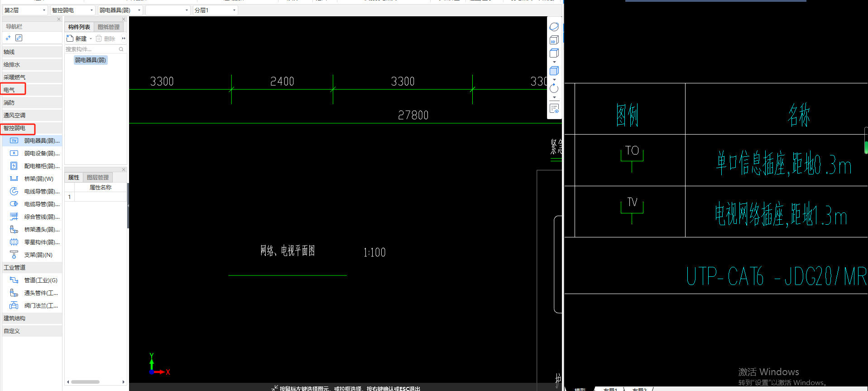The image size is (868, 391).
Task: Click the add sparkle icon in navigation bar
Action: coord(8,38)
